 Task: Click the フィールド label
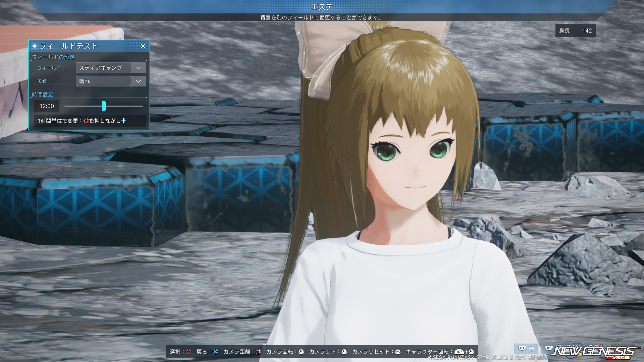tap(49, 68)
